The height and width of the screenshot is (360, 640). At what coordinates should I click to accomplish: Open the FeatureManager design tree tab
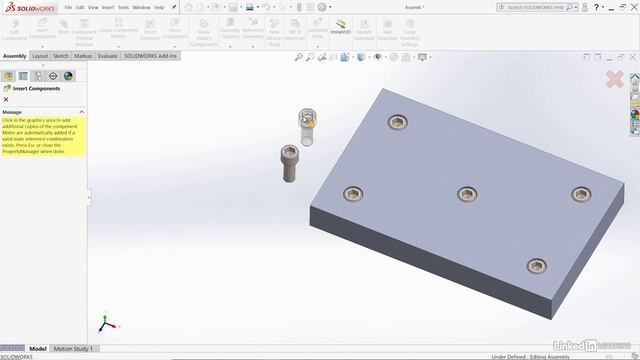8,76
